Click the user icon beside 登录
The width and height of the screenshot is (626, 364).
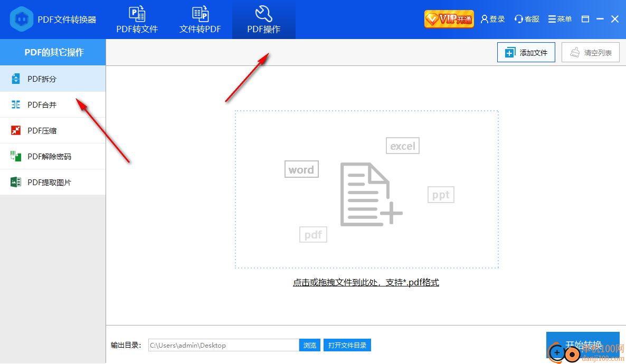coord(484,19)
